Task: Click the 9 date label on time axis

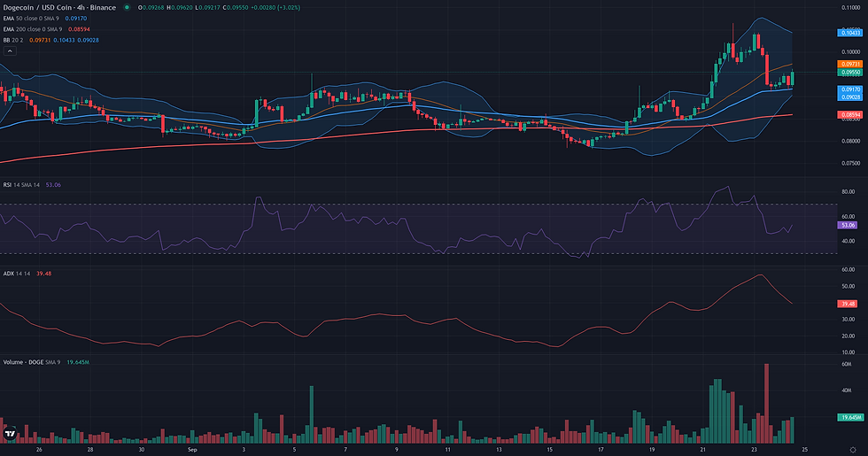Action: 397,450
